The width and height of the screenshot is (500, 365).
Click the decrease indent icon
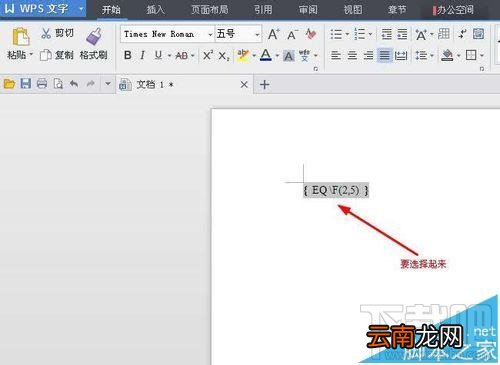pyautogui.click(x=386, y=34)
